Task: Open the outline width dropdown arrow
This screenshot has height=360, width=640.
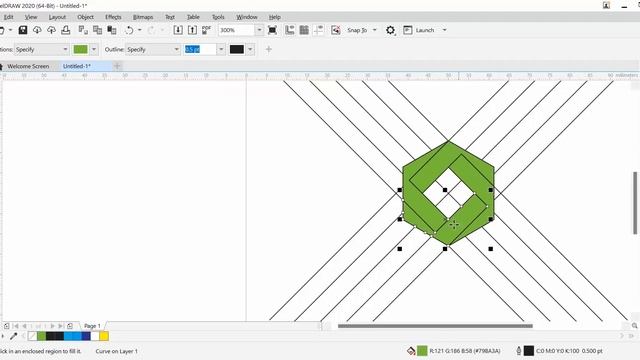Action: tap(221, 49)
